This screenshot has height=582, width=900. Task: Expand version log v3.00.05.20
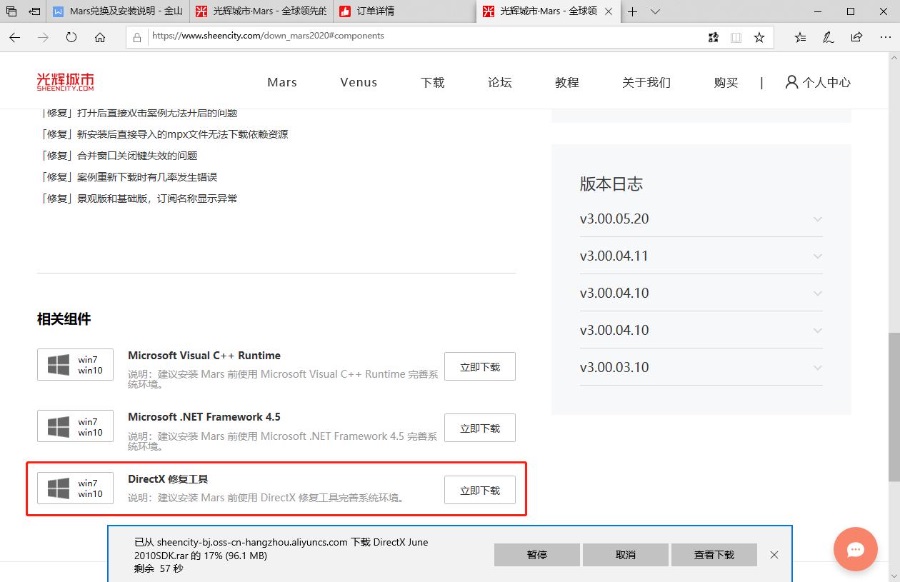point(701,219)
